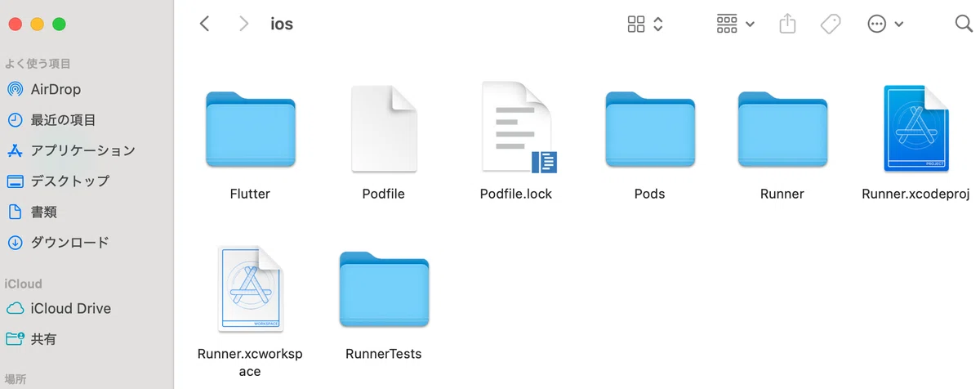The image size is (980, 389).
Task: Click the 共有 shared folder icon
Action: pos(15,338)
